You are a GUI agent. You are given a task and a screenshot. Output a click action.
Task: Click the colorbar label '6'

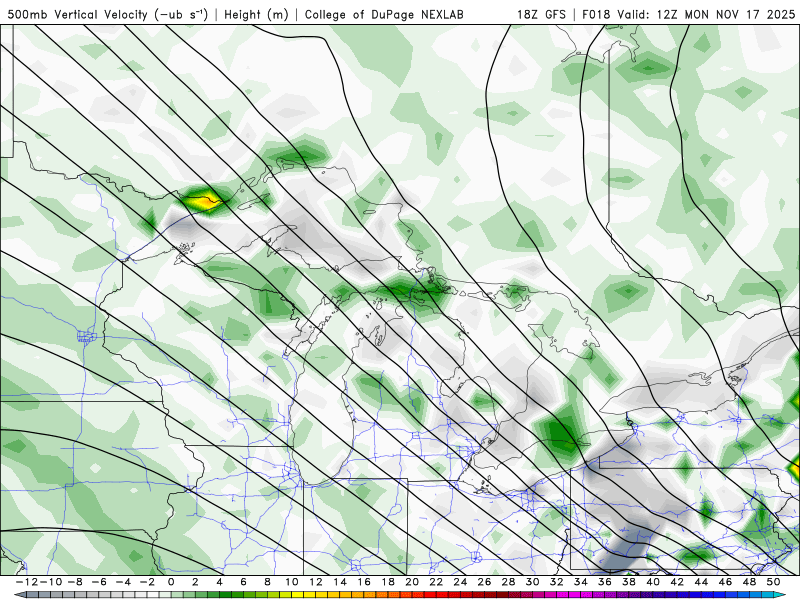click(243, 582)
